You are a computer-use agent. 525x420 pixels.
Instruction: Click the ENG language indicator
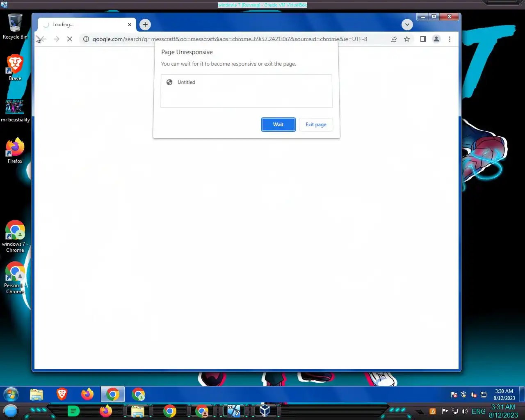tap(479, 411)
